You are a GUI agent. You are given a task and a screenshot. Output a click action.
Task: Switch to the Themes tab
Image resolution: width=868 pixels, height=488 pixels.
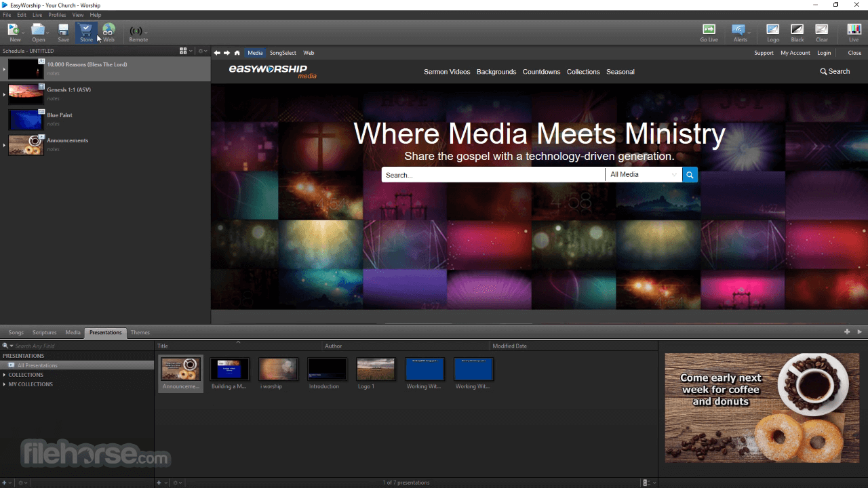click(140, 333)
